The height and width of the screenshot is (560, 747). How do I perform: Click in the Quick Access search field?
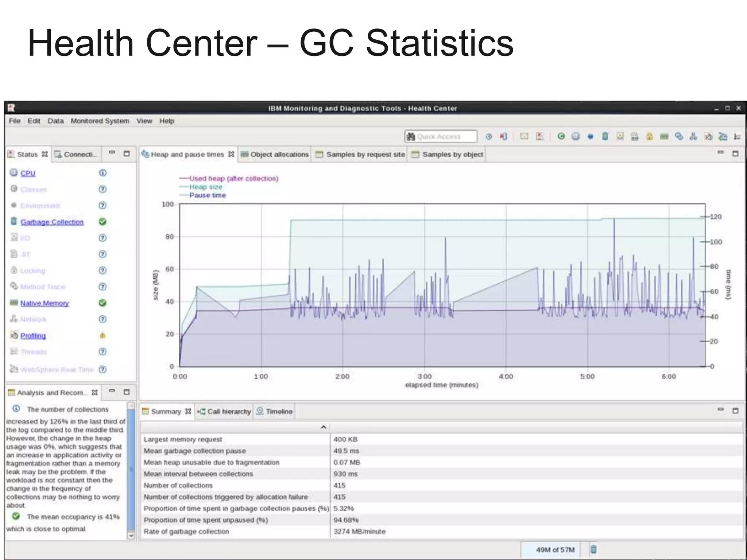coord(441,136)
